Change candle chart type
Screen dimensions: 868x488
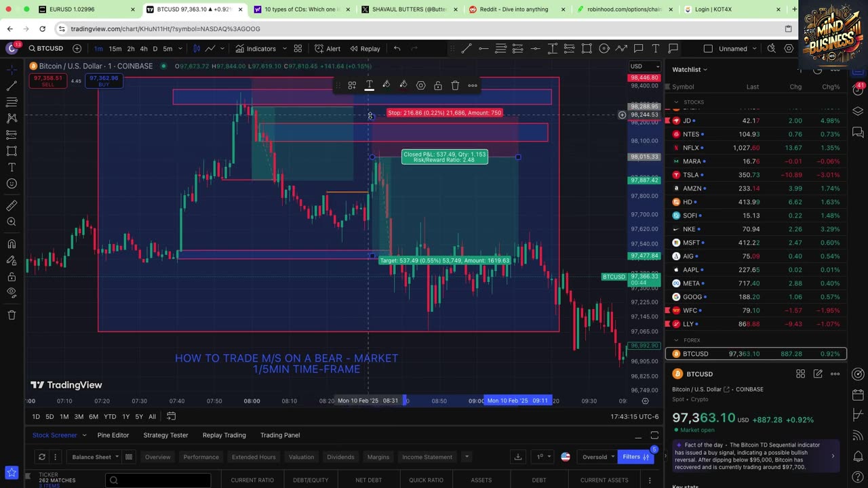pyautogui.click(x=197, y=49)
